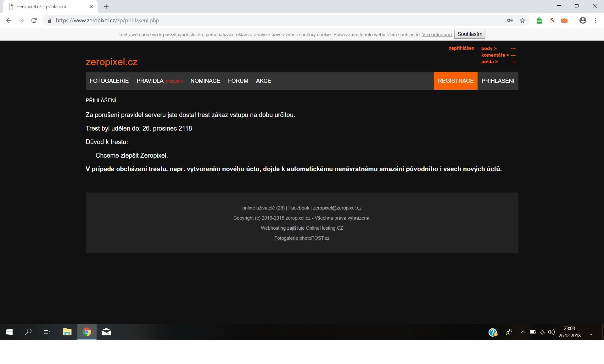Click the komentáře > link
Image resolution: width=604 pixels, height=364 pixels.
[x=495, y=55]
